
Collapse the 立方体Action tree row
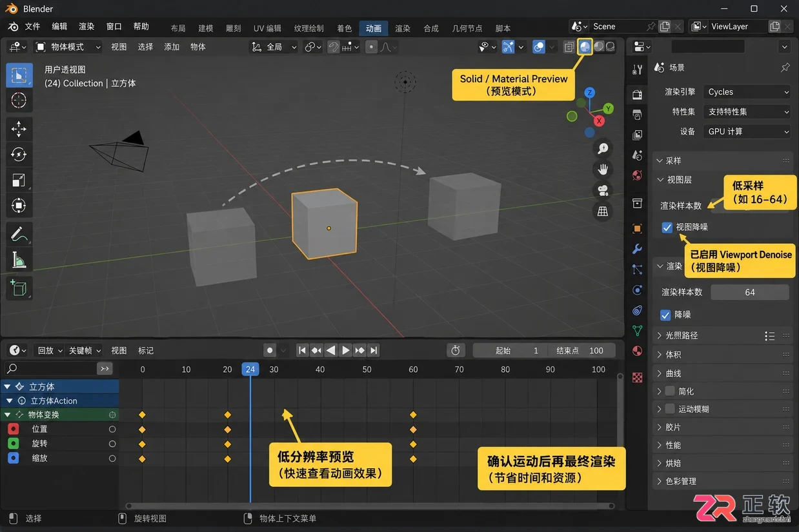(10, 401)
